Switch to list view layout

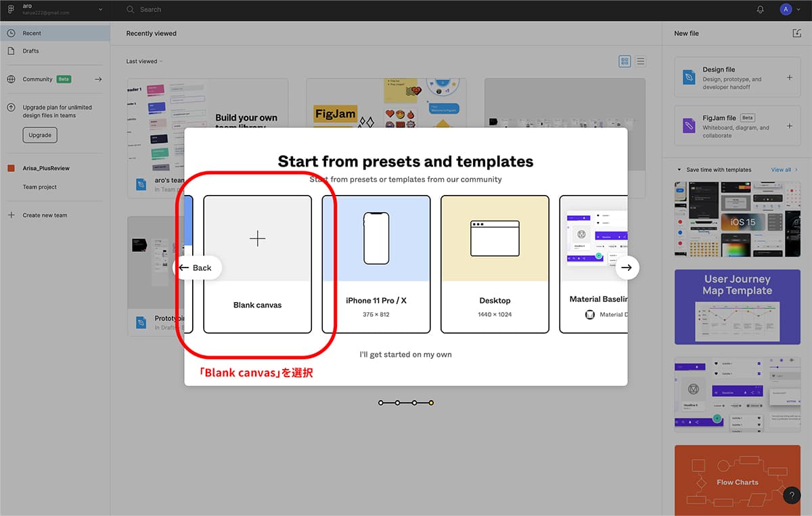[x=640, y=62]
